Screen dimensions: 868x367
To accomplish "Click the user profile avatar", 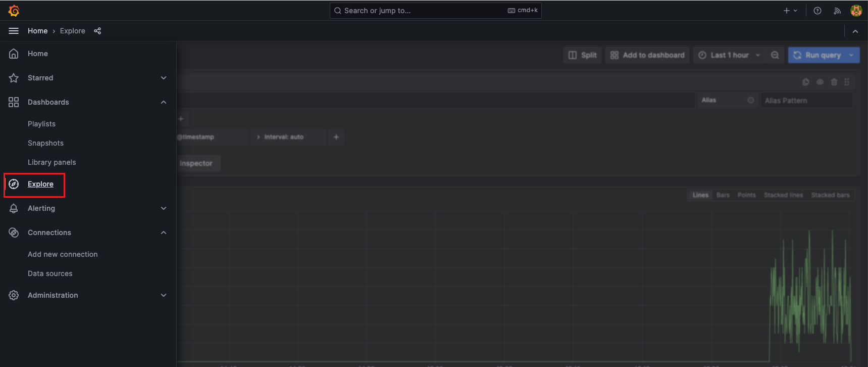I will point(856,11).
